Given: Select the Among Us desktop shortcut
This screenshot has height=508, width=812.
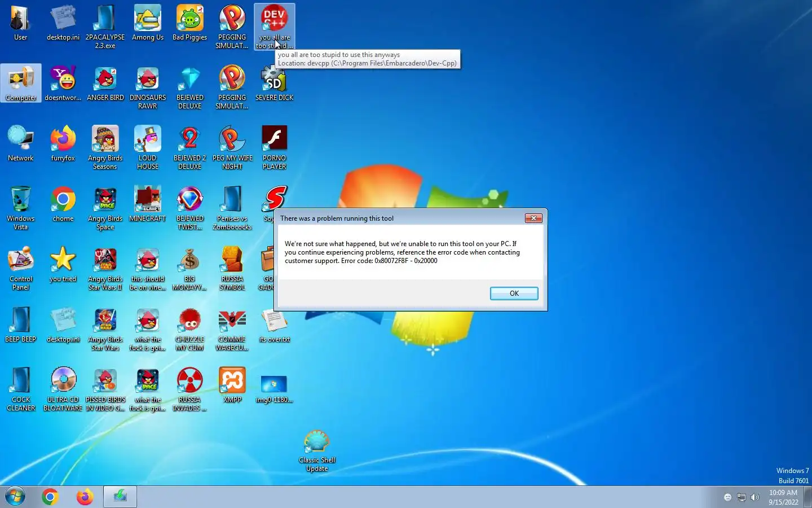Looking at the screenshot, I should click(148, 24).
